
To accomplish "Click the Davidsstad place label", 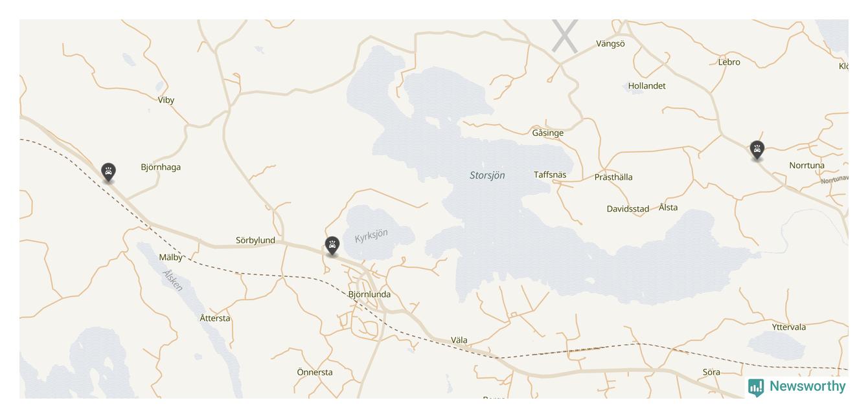I will click(x=628, y=209).
